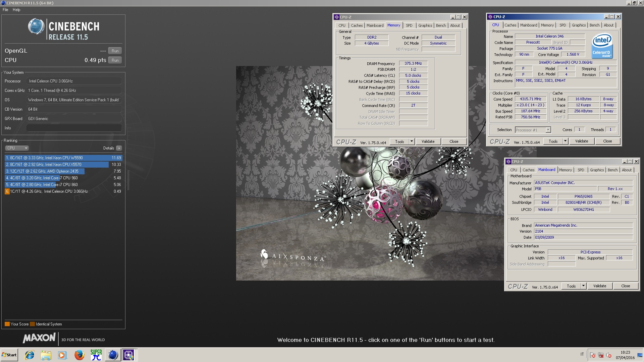The image size is (644, 362).
Task: Select Cinebench taskbar icon
Action: [x=113, y=355]
